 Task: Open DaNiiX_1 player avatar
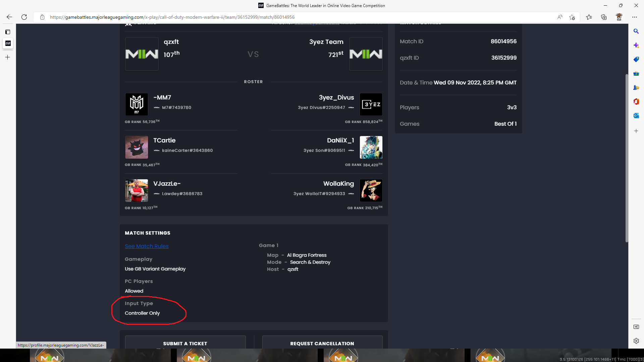point(371,147)
